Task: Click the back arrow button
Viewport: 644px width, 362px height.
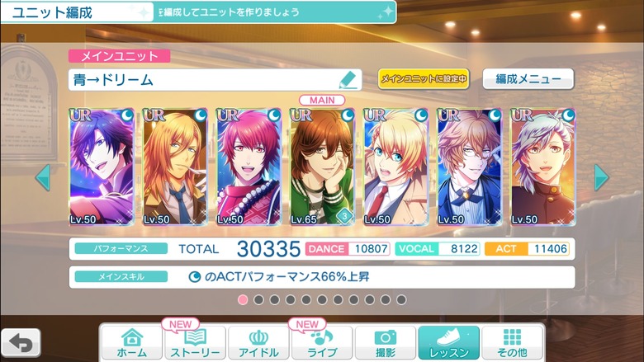Action: pos(21,343)
